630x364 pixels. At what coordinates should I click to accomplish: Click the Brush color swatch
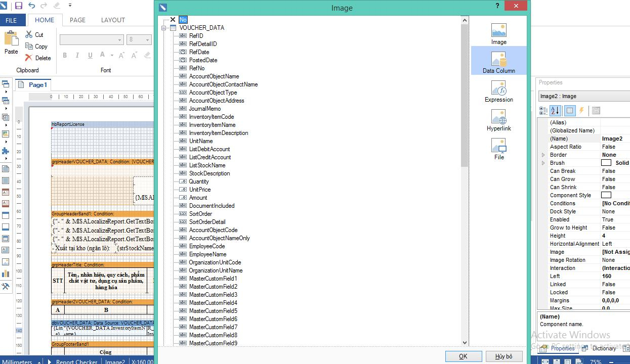(606, 163)
